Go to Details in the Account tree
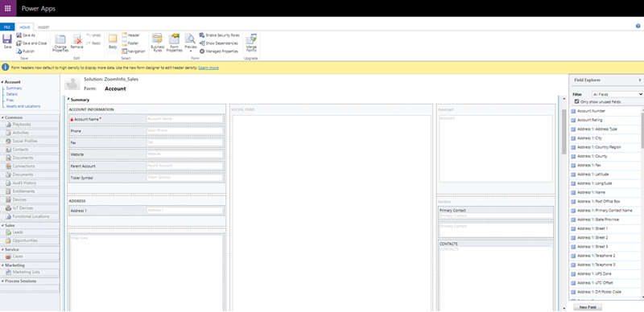Screen dimensions: 644x312 [12, 94]
